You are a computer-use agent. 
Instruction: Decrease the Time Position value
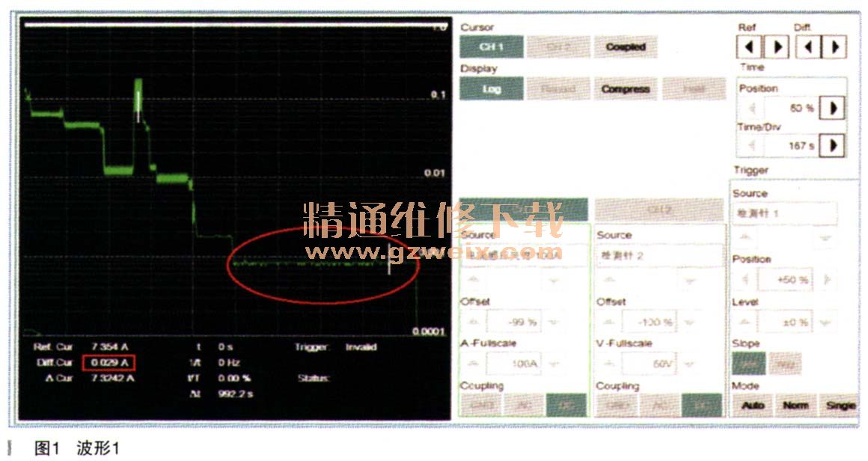752,108
